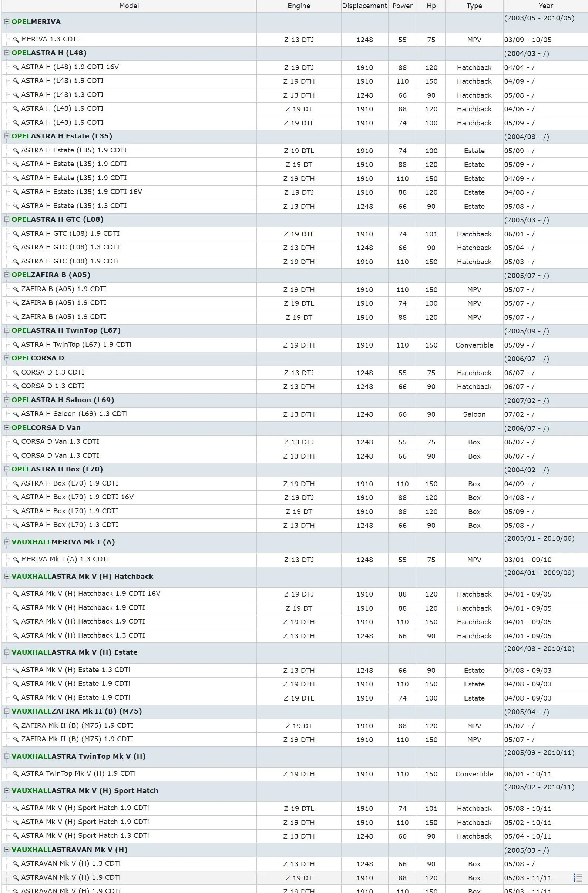
Task: Click magnifier icon for ASTRA H (L48) 1.3 CDTI
Action: pyautogui.click(x=16, y=95)
